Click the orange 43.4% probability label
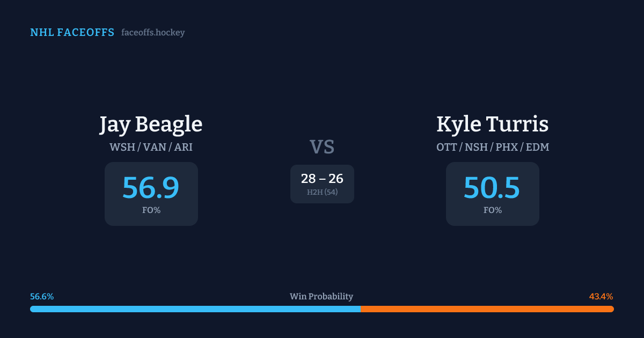The width and height of the screenshot is (644, 338). 601,297
